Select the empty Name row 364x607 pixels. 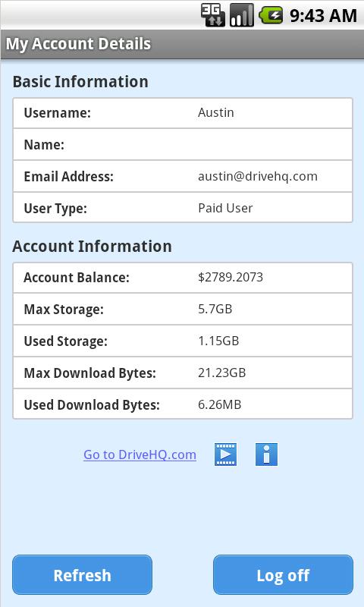click(x=183, y=144)
